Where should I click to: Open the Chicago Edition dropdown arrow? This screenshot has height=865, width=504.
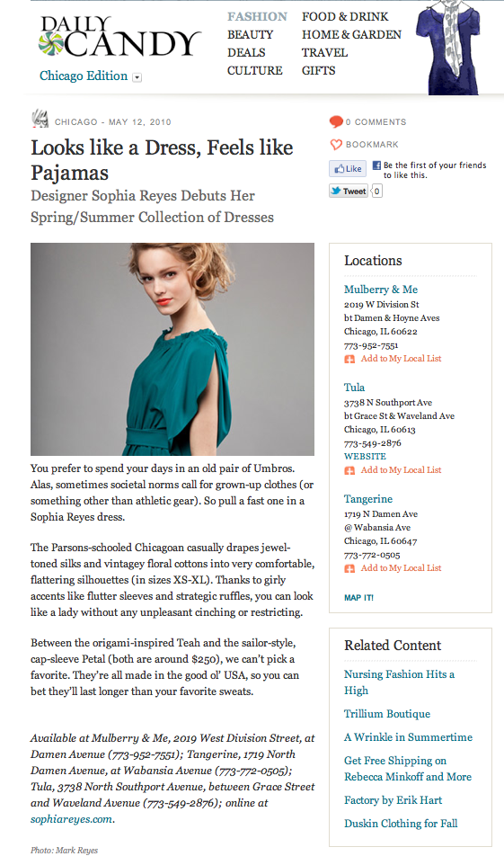(137, 77)
